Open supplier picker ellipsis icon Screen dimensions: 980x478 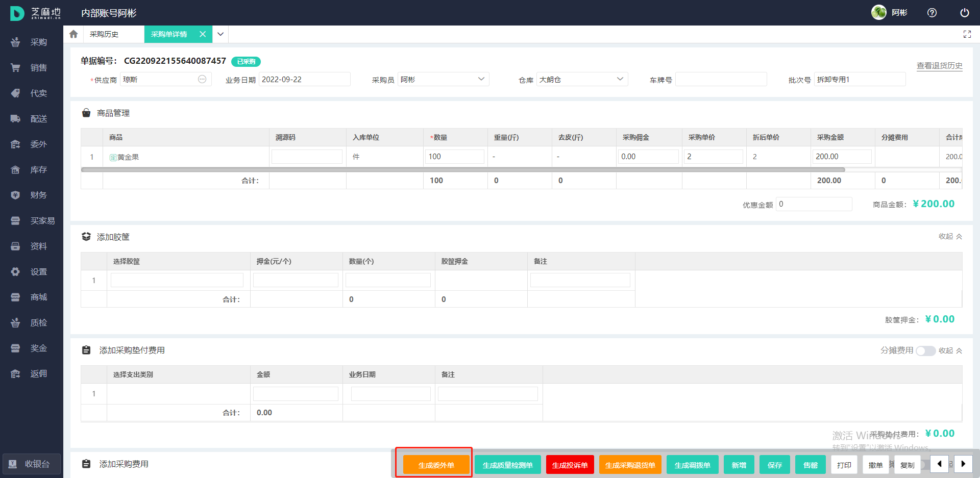tap(202, 79)
